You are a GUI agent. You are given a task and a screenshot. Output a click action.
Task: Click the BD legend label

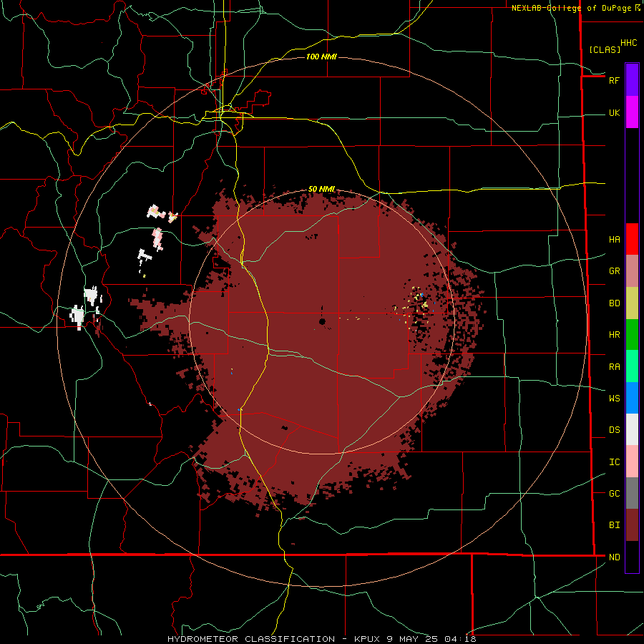pos(614,303)
